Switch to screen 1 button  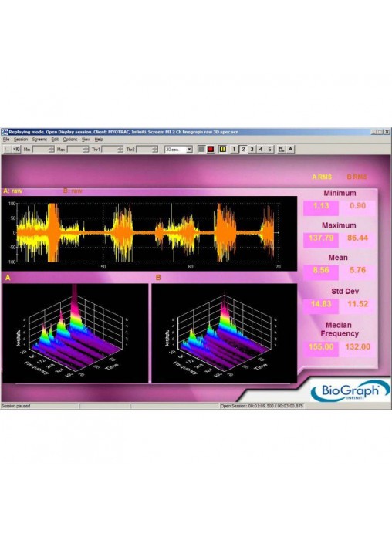tap(234, 150)
